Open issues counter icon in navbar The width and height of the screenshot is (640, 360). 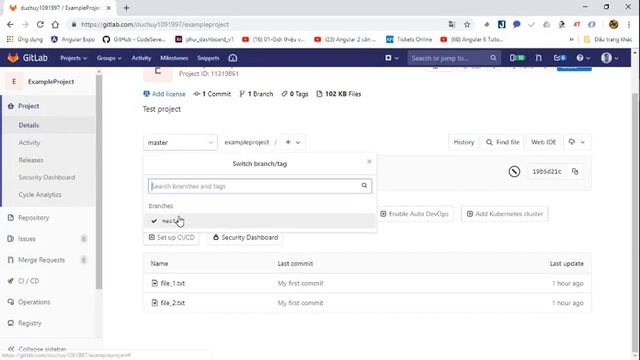point(517,58)
